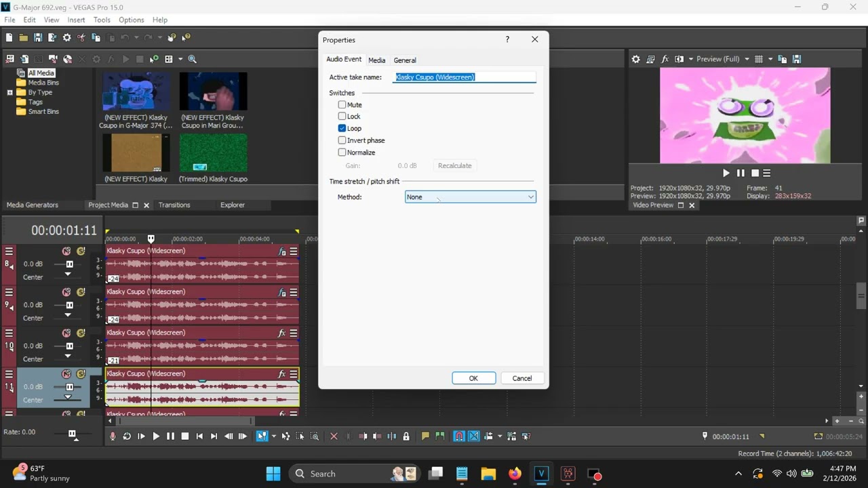Uncheck the Loop checkbox

(x=342, y=129)
